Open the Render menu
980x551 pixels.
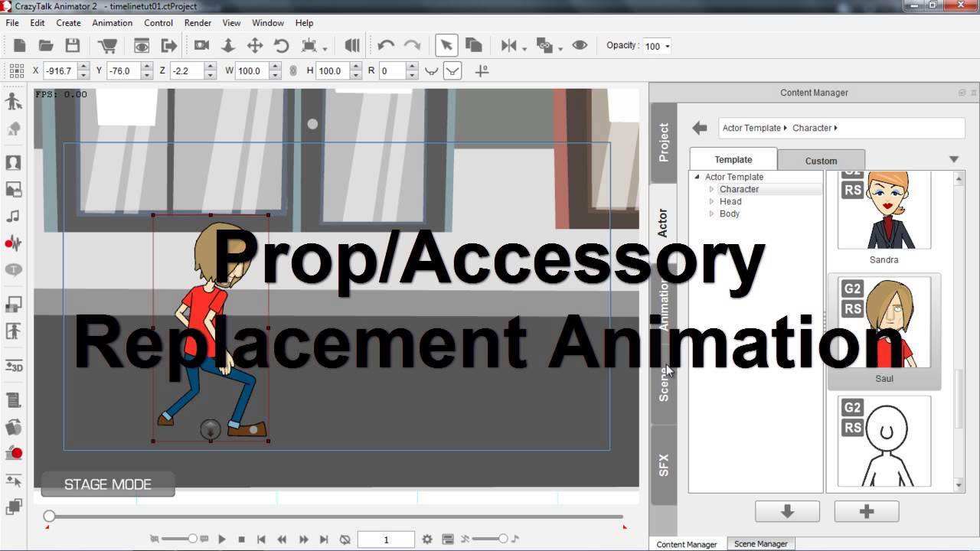tap(198, 23)
